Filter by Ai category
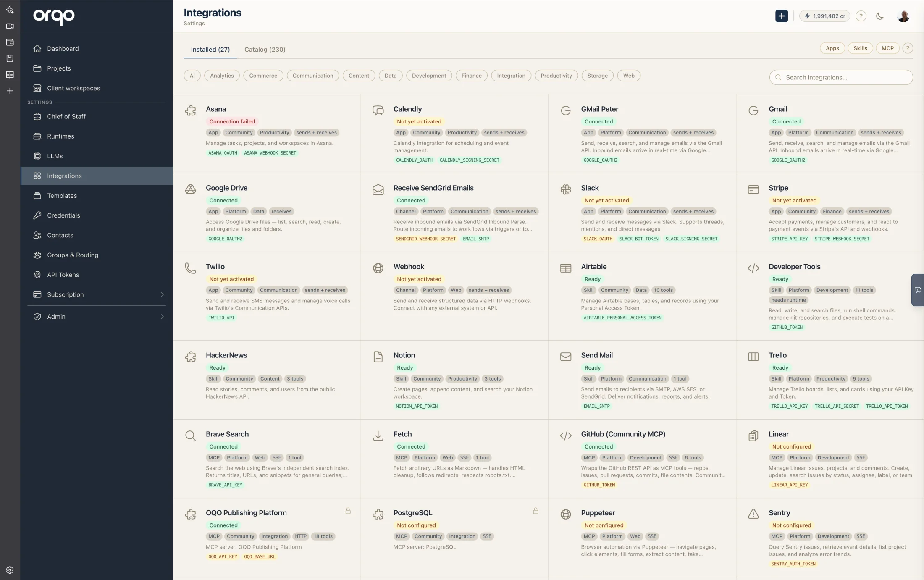 (192, 76)
